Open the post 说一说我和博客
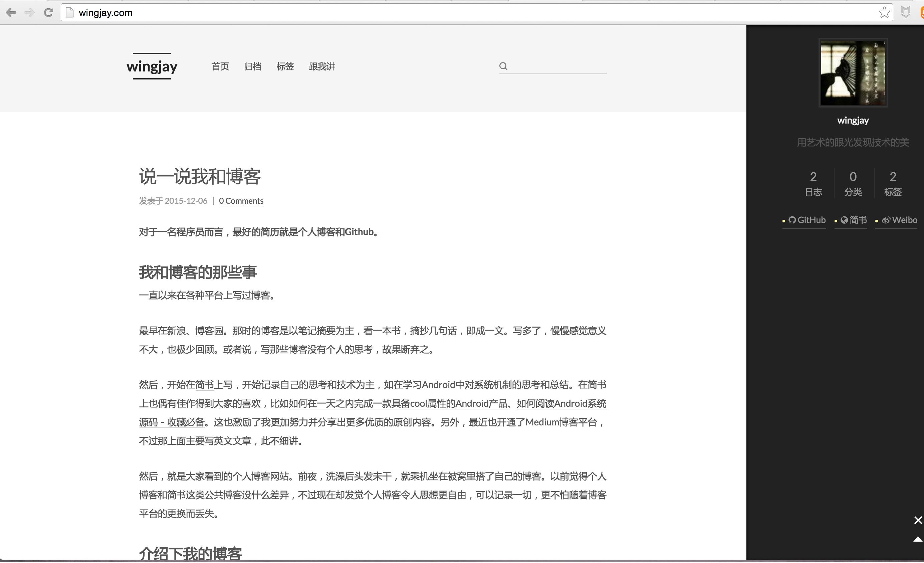 [200, 176]
